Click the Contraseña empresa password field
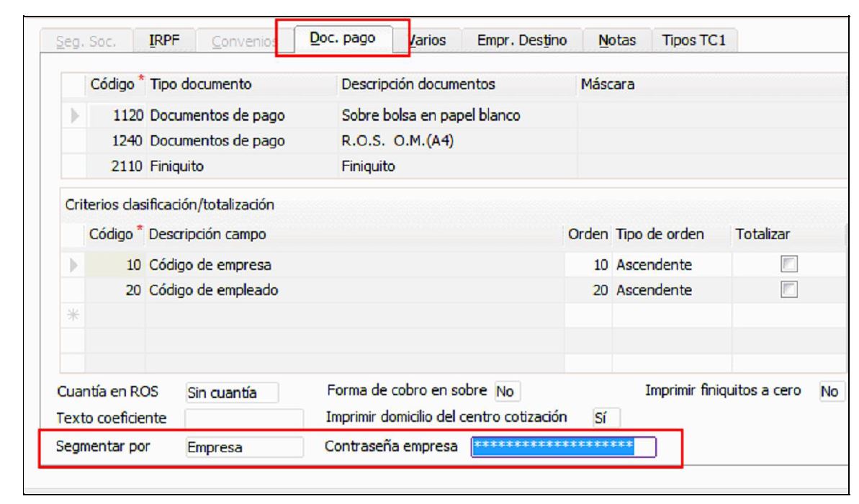859x504 pixels. coord(564,447)
